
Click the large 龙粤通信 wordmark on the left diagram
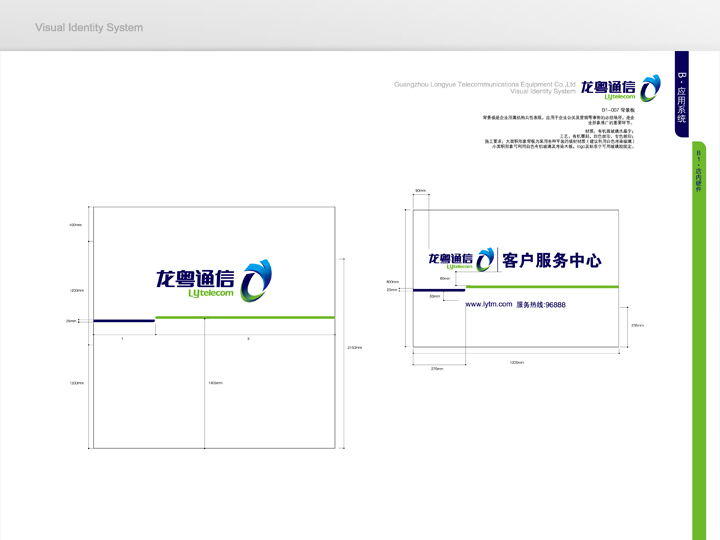point(195,278)
